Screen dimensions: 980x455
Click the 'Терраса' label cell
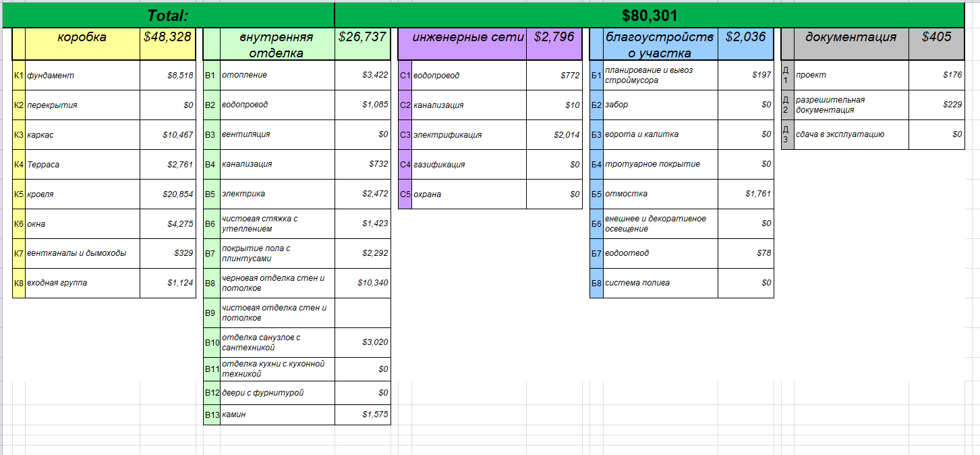click(82, 165)
